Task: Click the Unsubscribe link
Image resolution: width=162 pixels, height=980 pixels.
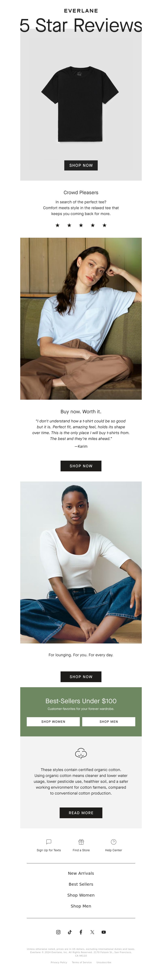Action: click(x=104, y=962)
